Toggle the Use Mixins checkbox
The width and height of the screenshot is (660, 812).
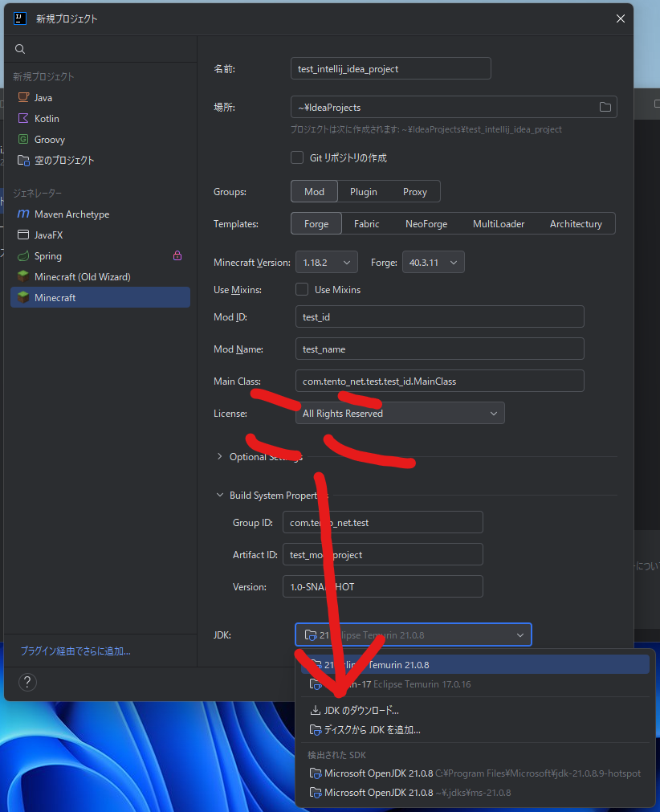(x=302, y=289)
